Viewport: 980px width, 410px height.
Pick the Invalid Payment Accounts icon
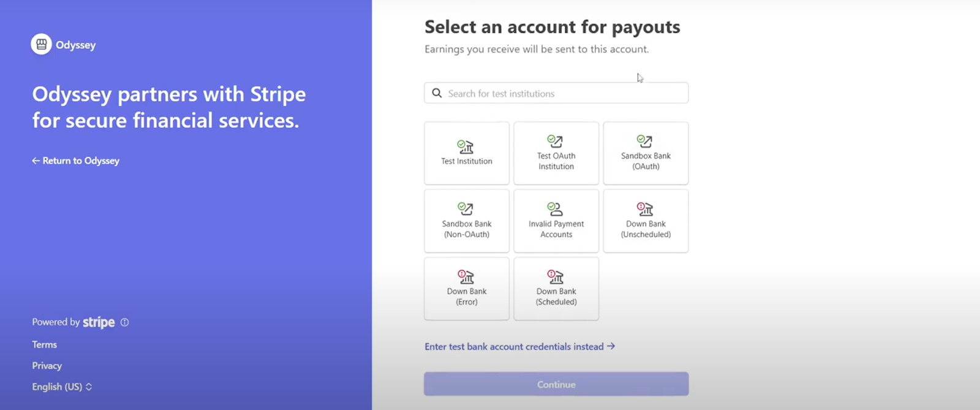[556, 209]
